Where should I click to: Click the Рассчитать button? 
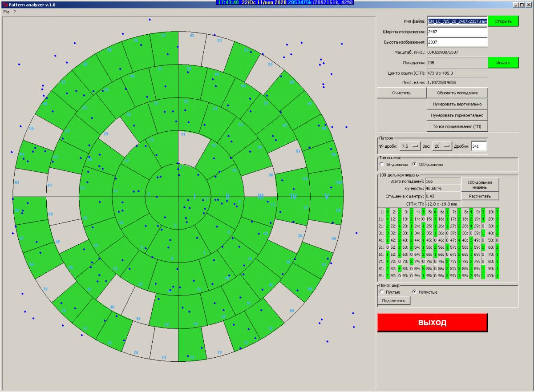click(x=480, y=196)
